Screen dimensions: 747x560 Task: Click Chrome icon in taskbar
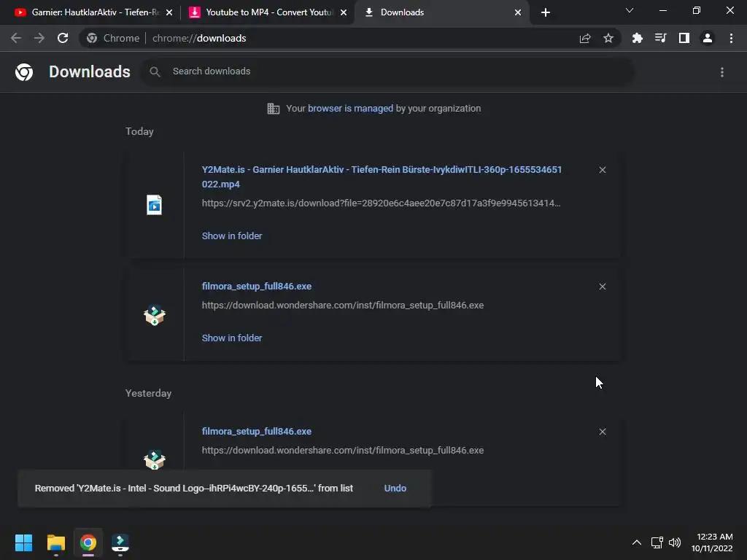(88, 542)
